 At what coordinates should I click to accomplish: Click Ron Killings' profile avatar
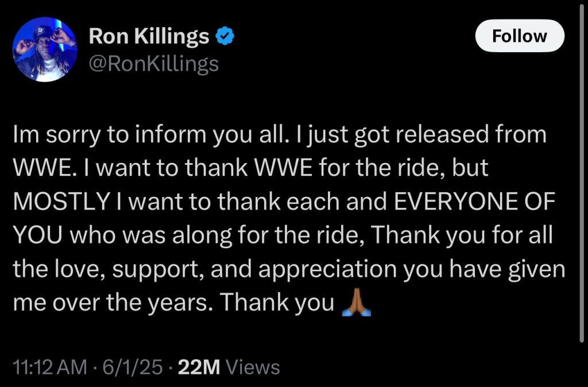coord(45,49)
